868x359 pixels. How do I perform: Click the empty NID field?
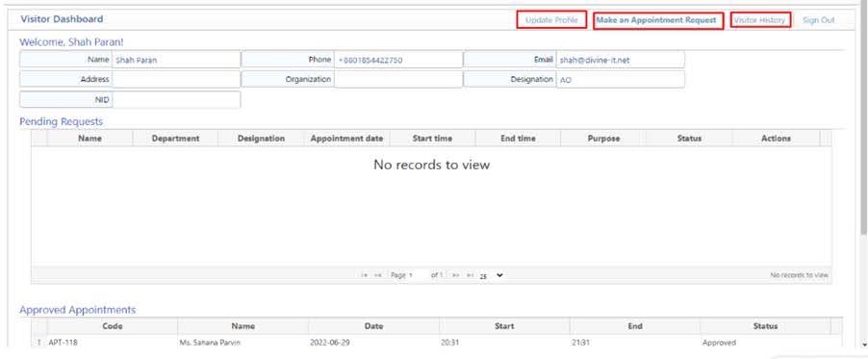click(x=176, y=100)
